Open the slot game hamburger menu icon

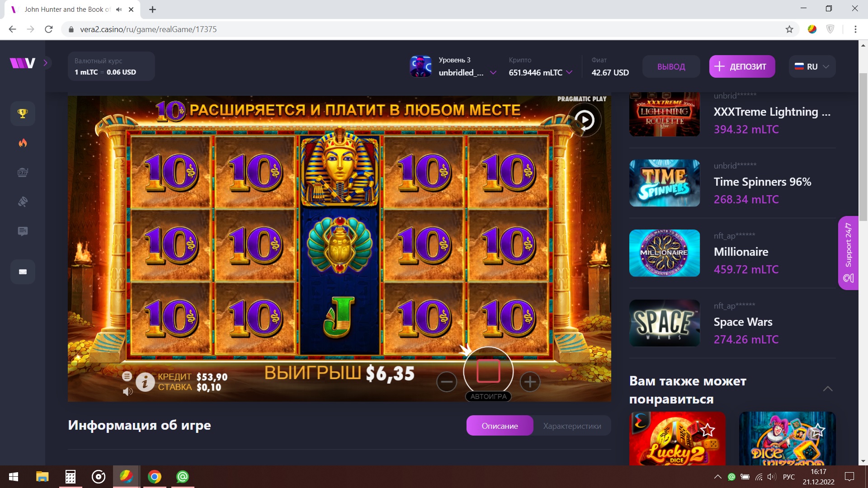click(x=127, y=376)
